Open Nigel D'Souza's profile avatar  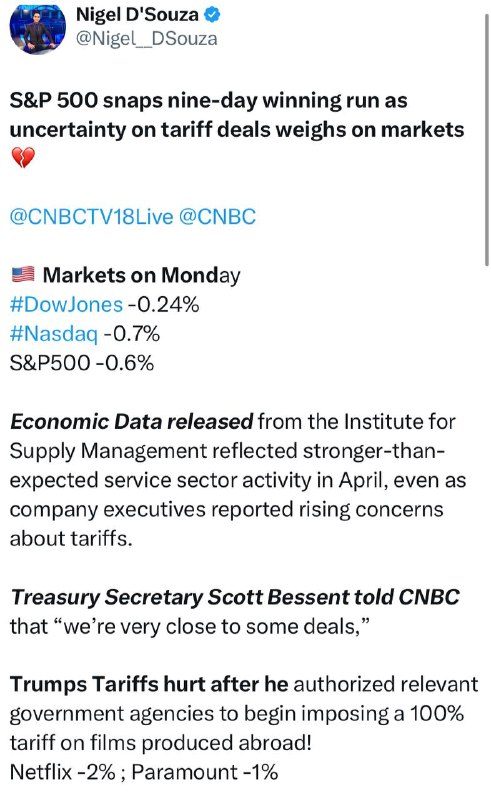point(38,28)
